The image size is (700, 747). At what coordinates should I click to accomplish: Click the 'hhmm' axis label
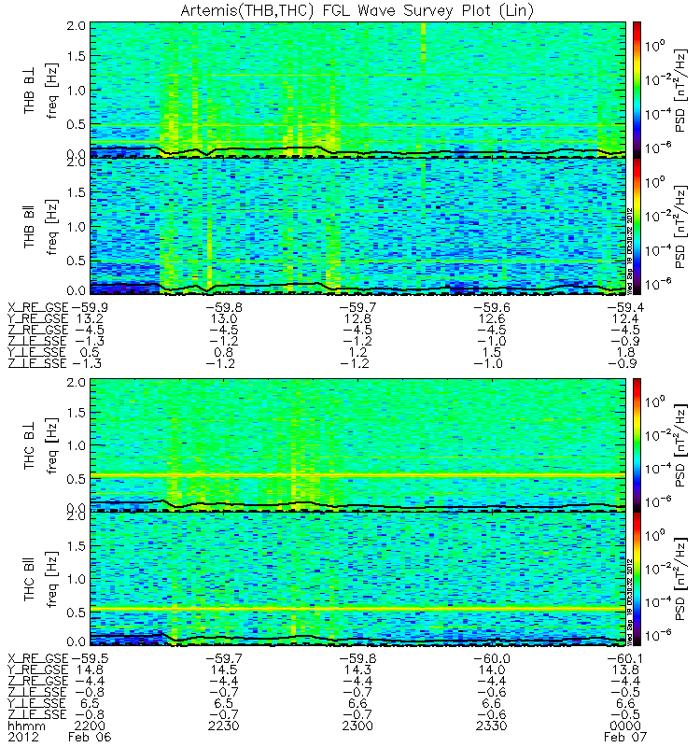[x=27, y=726]
